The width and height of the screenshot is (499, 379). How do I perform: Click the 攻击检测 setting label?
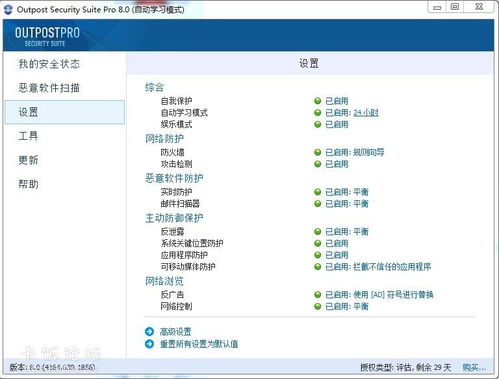pos(176,164)
